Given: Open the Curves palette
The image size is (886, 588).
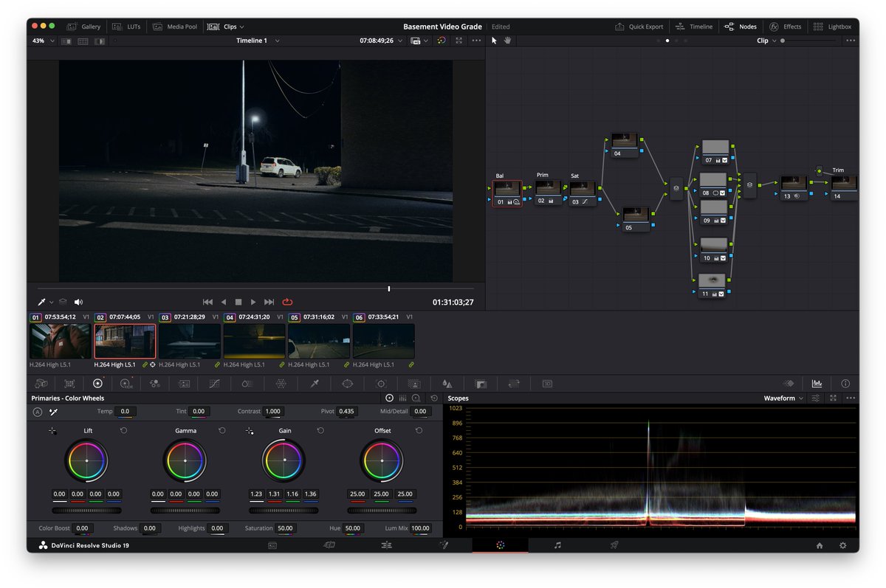Looking at the screenshot, I should pos(215,384).
